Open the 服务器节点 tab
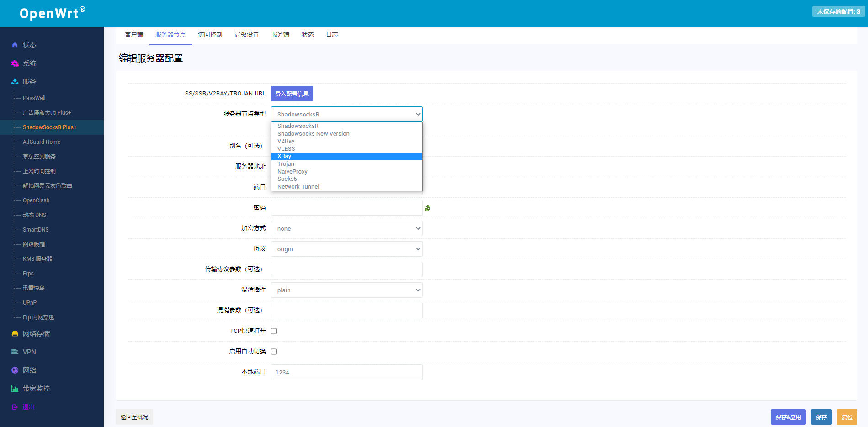868x427 pixels. pos(170,35)
